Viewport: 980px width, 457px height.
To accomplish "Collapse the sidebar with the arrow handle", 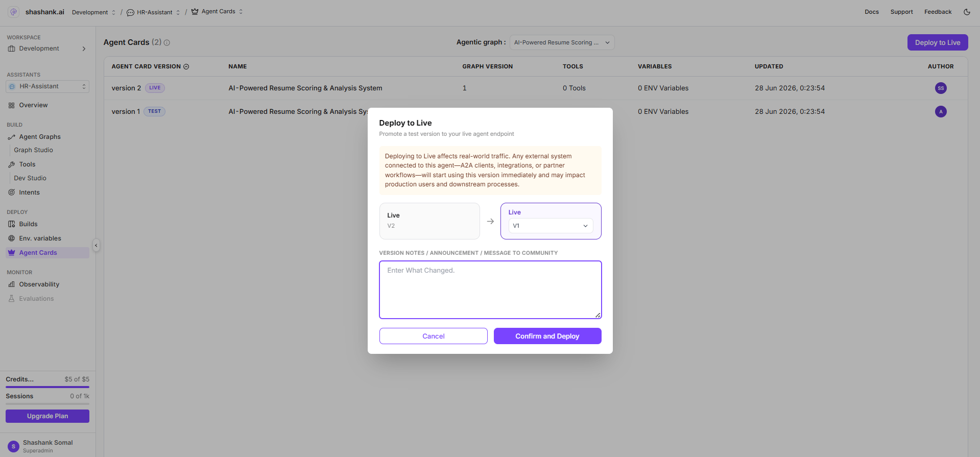I will click(x=96, y=246).
